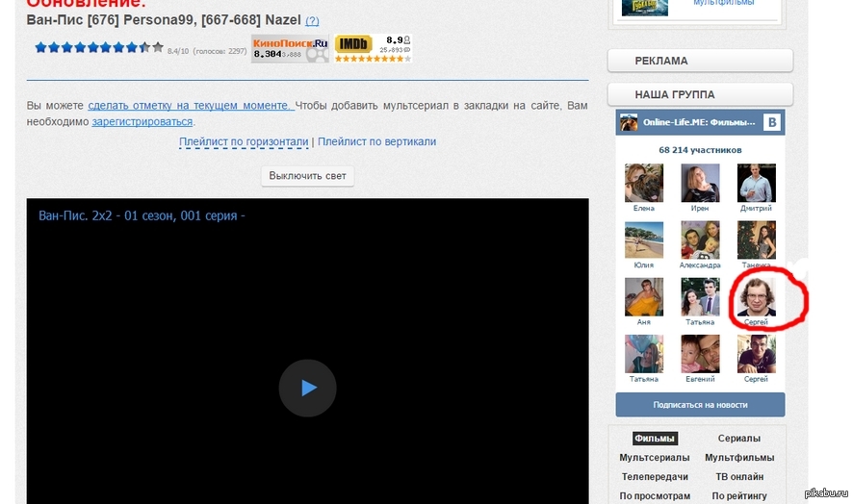Open Евгений's profile avatar

point(700,353)
